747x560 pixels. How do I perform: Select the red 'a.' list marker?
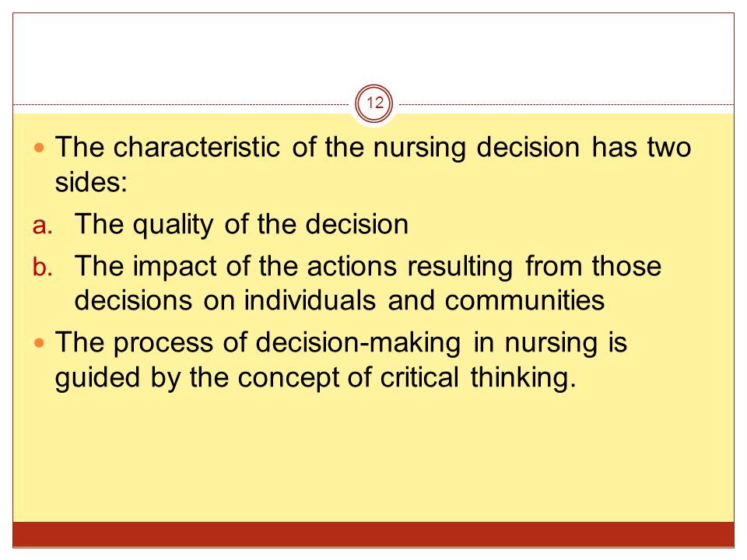point(42,226)
